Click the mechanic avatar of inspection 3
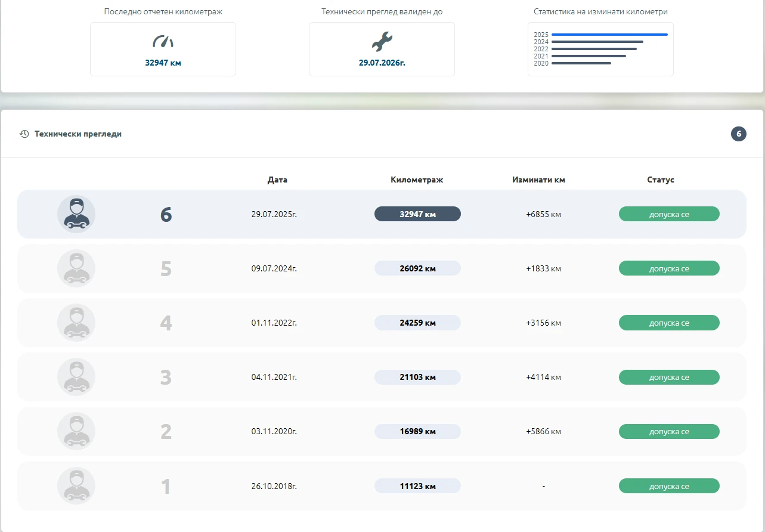765x532 pixels. (76, 377)
